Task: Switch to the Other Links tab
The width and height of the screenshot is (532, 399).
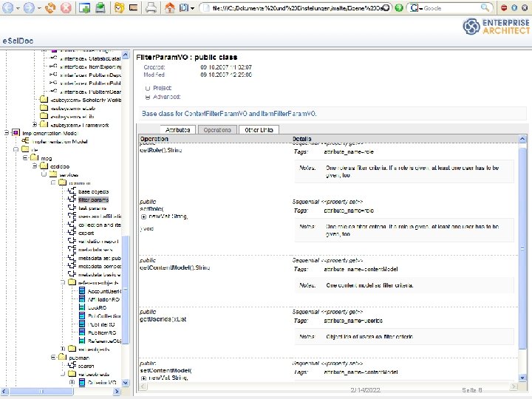Action: tap(259, 129)
